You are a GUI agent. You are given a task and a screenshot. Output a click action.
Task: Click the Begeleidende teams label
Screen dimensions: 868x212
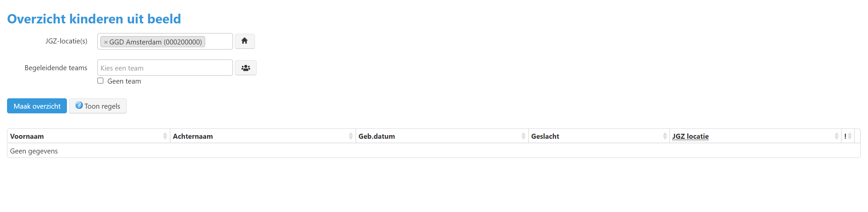[x=56, y=68]
